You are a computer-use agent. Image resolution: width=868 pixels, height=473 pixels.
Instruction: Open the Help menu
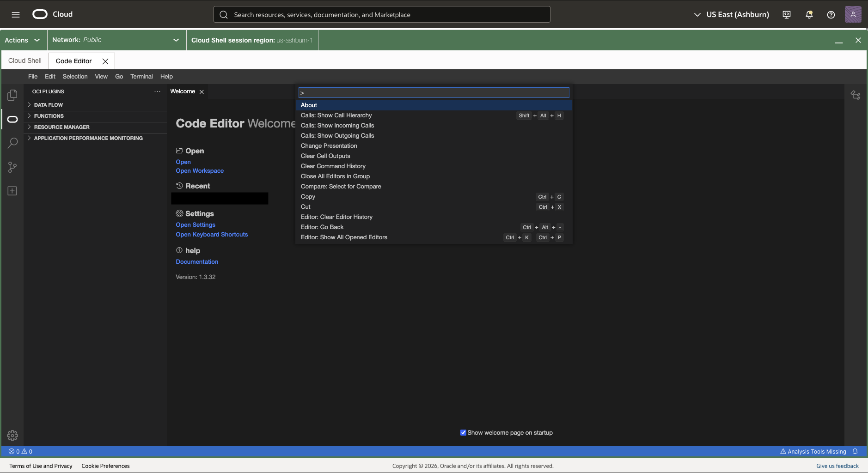pyautogui.click(x=166, y=77)
